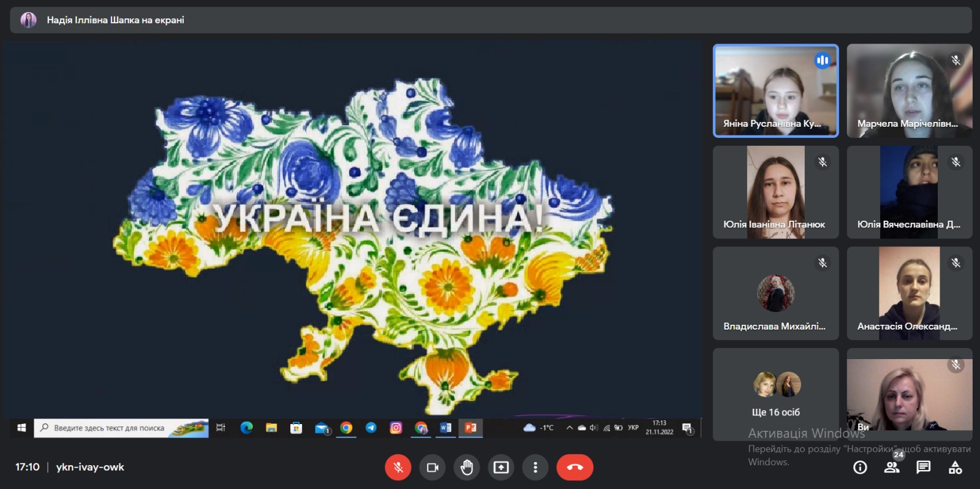
Task: Select Марчела Марічелівн... participant tile
Action: (910, 91)
